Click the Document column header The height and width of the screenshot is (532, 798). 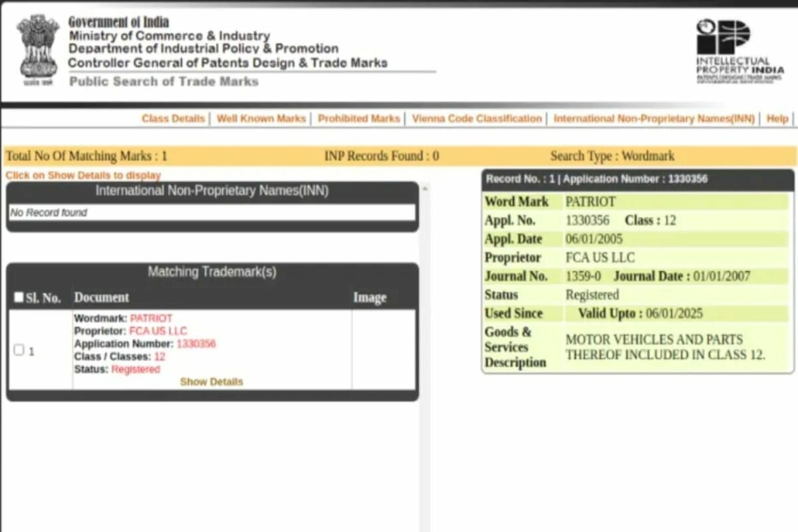pyautogui.click(x=102, y=297)
